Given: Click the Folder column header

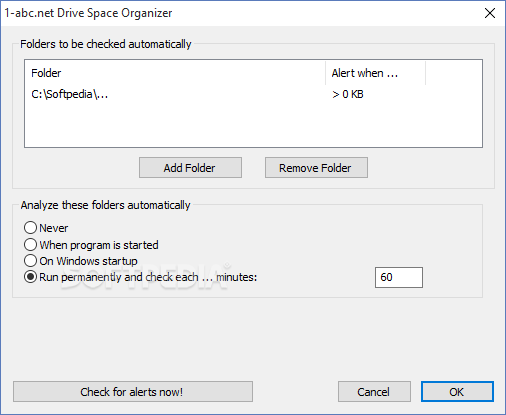Looking at the screenshot, I should coord(175,73).
